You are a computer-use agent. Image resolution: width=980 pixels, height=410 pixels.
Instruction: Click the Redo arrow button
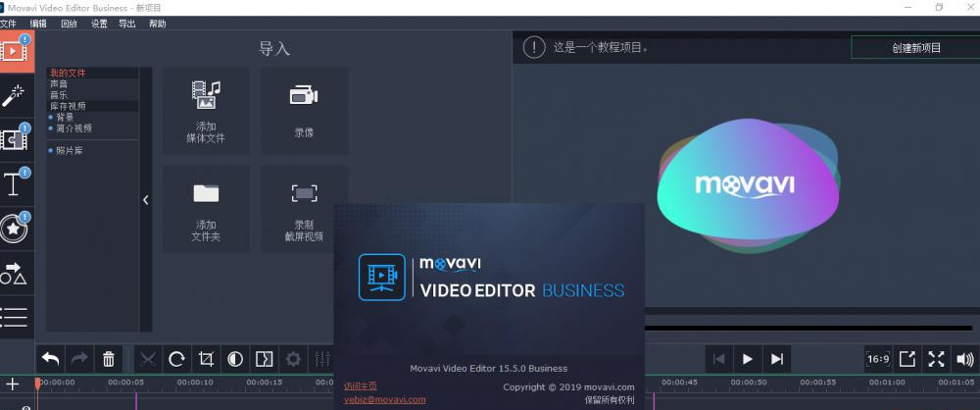[79, 359]
